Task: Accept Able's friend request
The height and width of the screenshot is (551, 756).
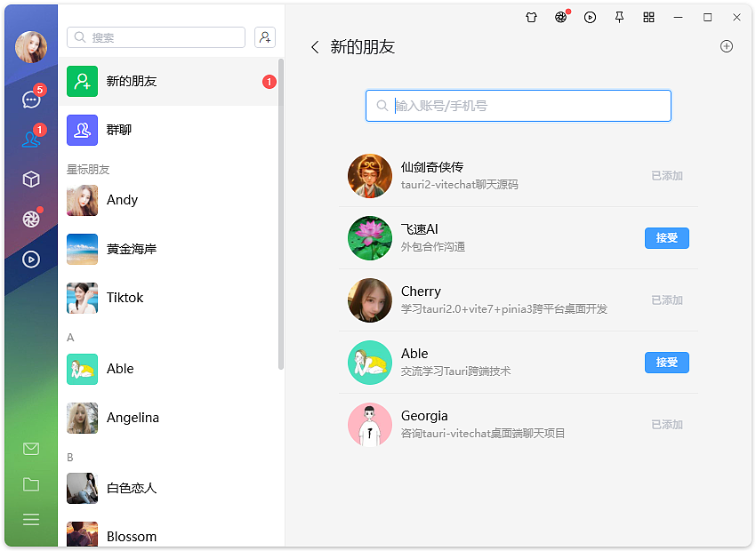Action: pos(666,362)
